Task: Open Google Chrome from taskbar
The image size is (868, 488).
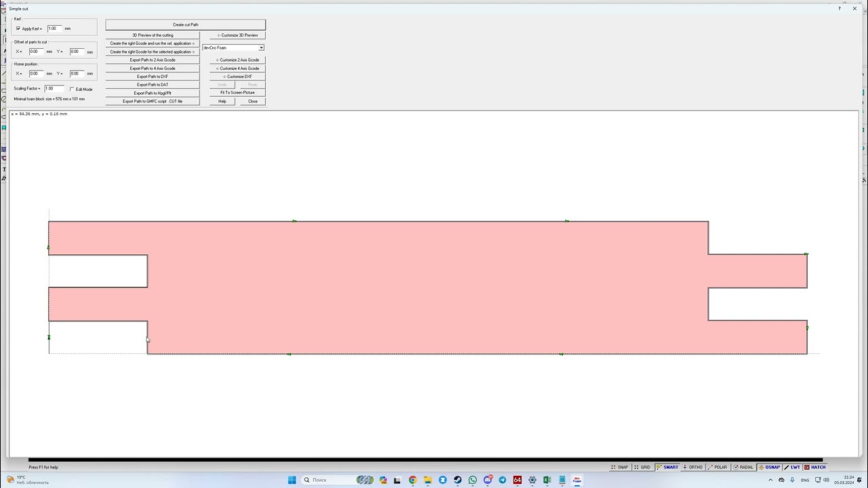Action: pyautogui.click(x=412, y=480)
